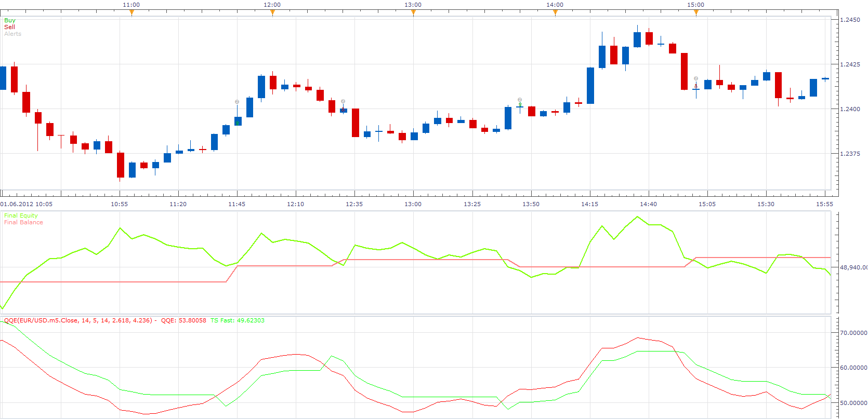Click the QQE(EUR/USD.m5.Close) indicator label
The width and height of the screenshot is (868, 419).
[x=78, y=320]
